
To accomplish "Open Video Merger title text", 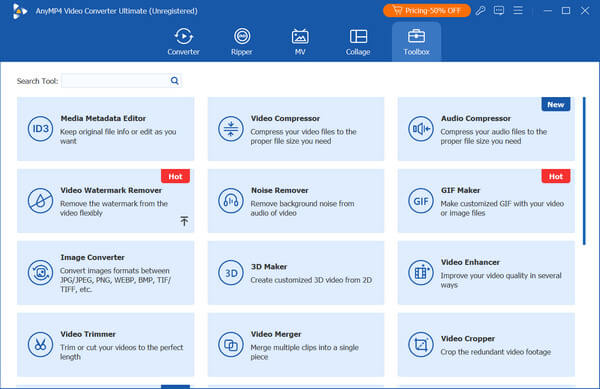I will click(x=276, y=334).
